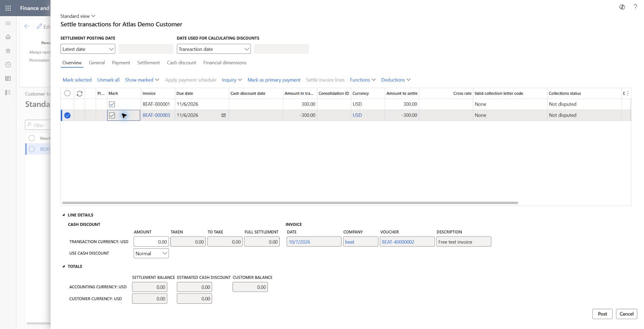Refresh the transactions grid
The height and width of the screenshot is (329, 644).
coord(80,94)
